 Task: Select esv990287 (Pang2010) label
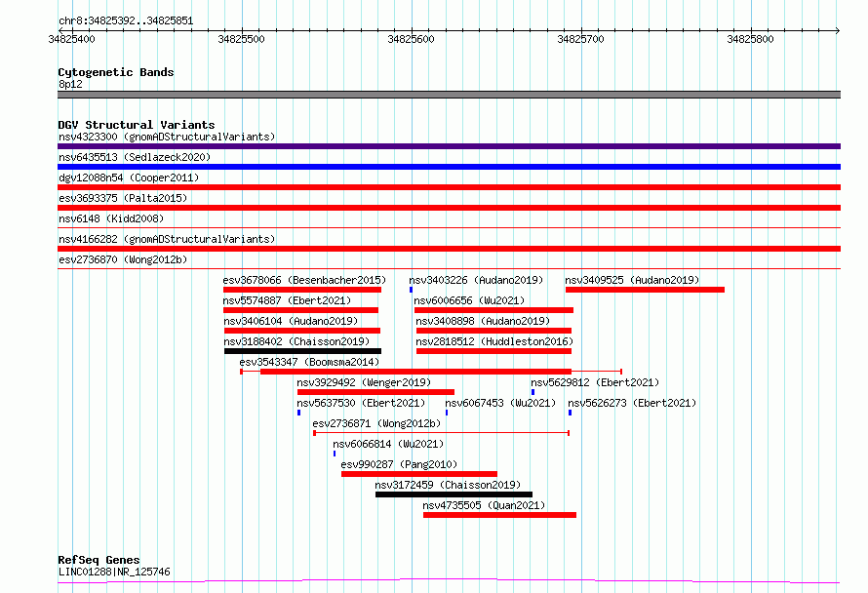click(x=399, y=464)
